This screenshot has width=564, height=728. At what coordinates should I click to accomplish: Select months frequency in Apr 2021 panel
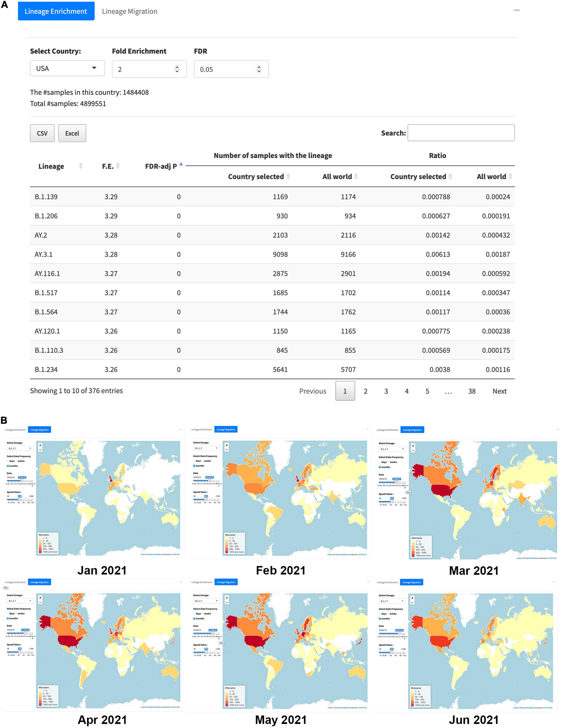(x=8, y=618)
